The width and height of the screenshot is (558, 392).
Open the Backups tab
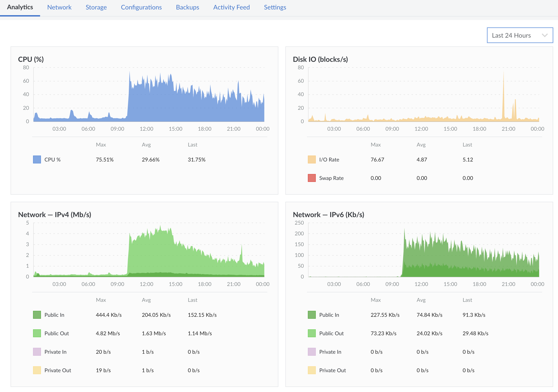coord(187,7)
